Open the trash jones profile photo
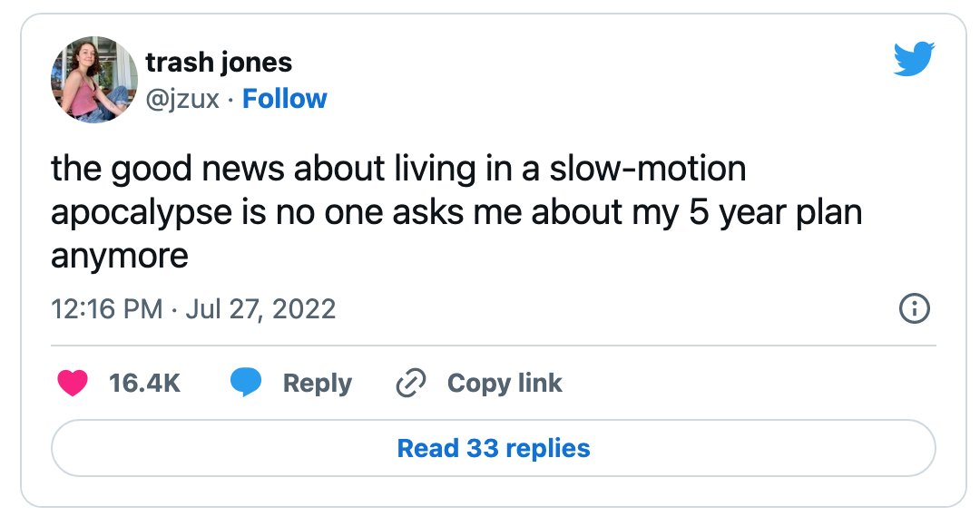The height and width of the screenshot is (526, 980). click(93, 79)
